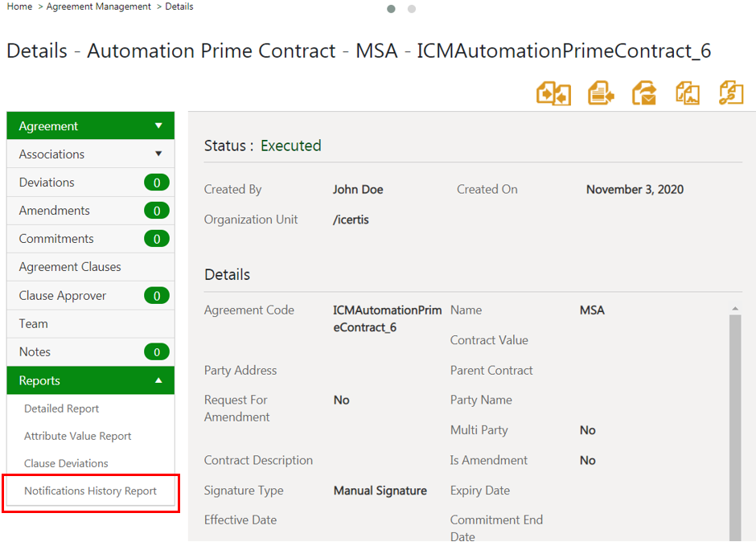Click the Details pane vertical scrollbar
Screen dimensions: 756x542
point(735,427)
